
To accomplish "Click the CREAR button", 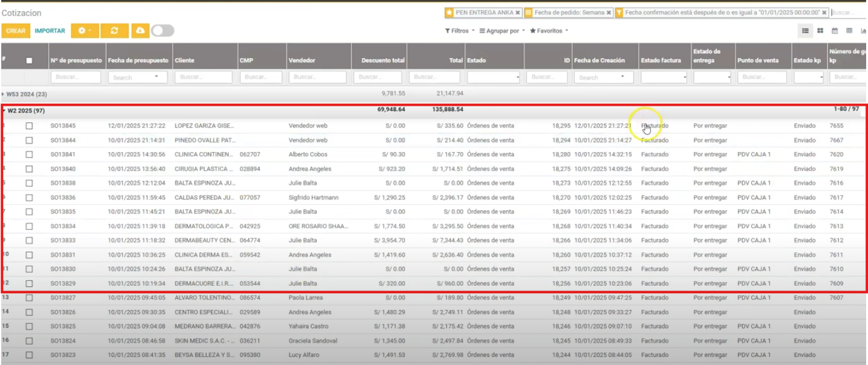I will [x=15, y=30].
